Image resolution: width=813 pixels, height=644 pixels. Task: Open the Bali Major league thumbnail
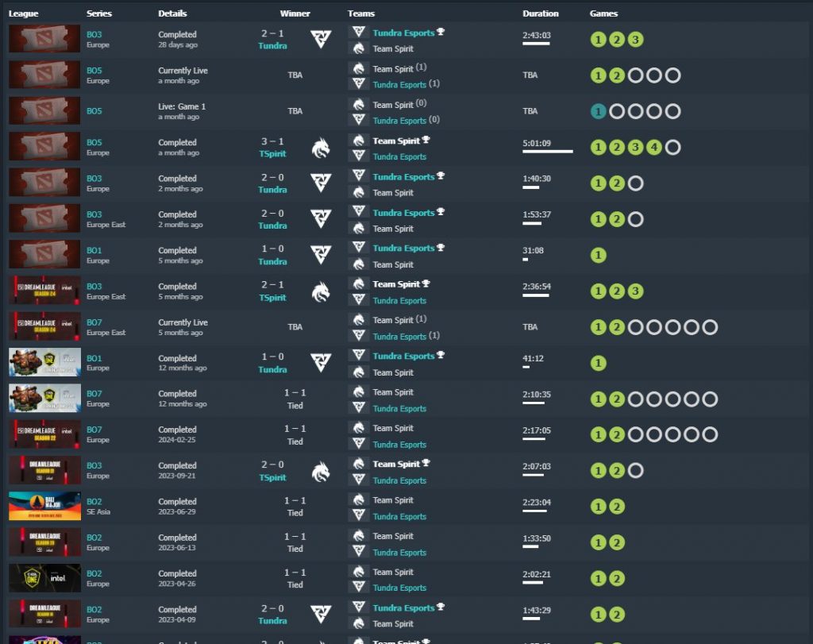tap(44, 507)
